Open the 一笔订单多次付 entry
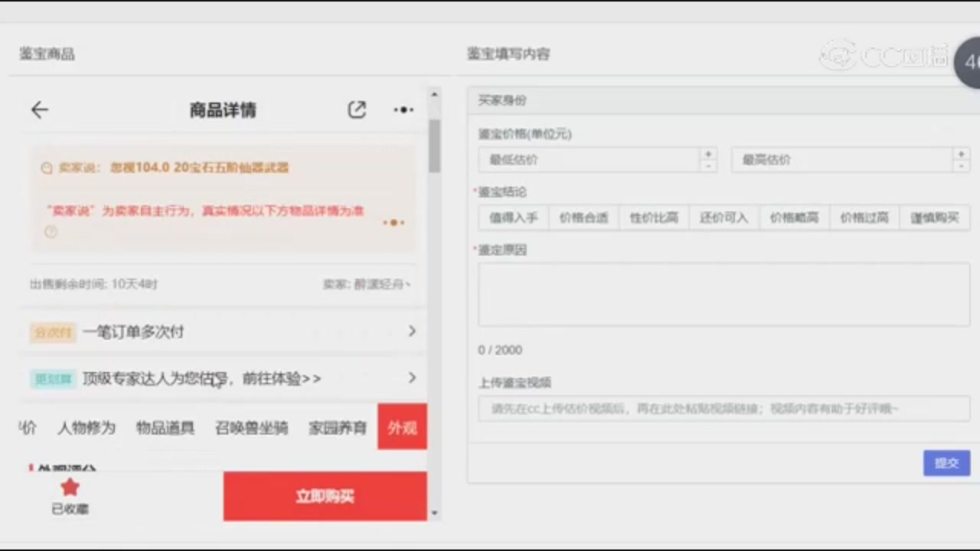 click(x=223, y=331)
